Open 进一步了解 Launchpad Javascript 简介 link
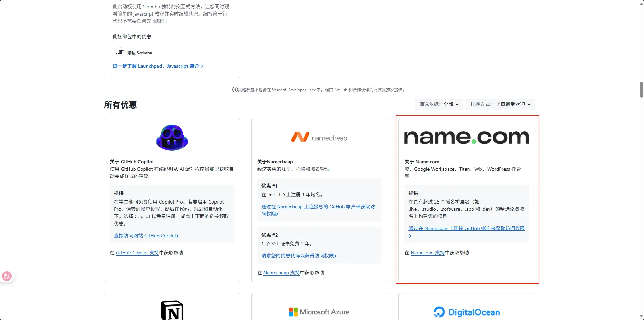The image size is (644, 320). click(x=158, y=66)
